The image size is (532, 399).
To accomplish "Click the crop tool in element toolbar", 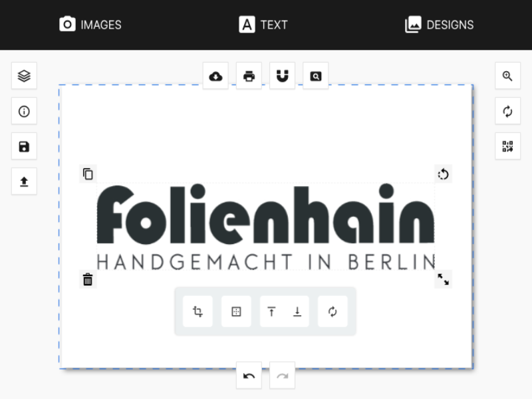I will tap(198, 311).
